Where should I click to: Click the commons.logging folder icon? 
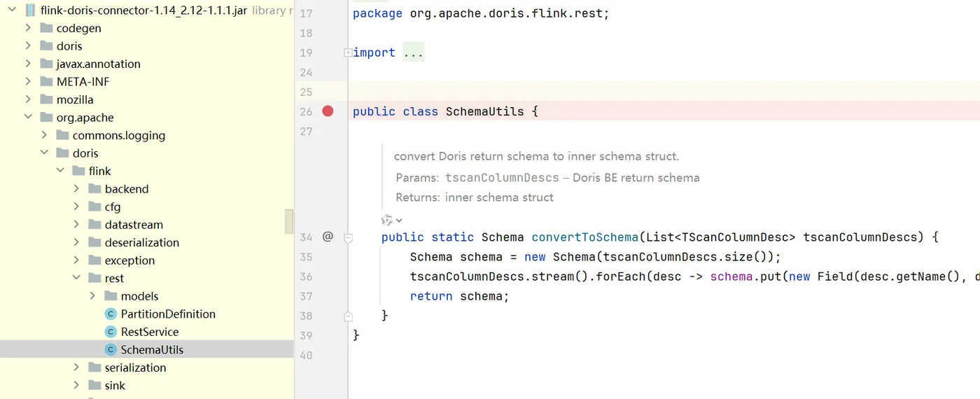click(63, 135)
